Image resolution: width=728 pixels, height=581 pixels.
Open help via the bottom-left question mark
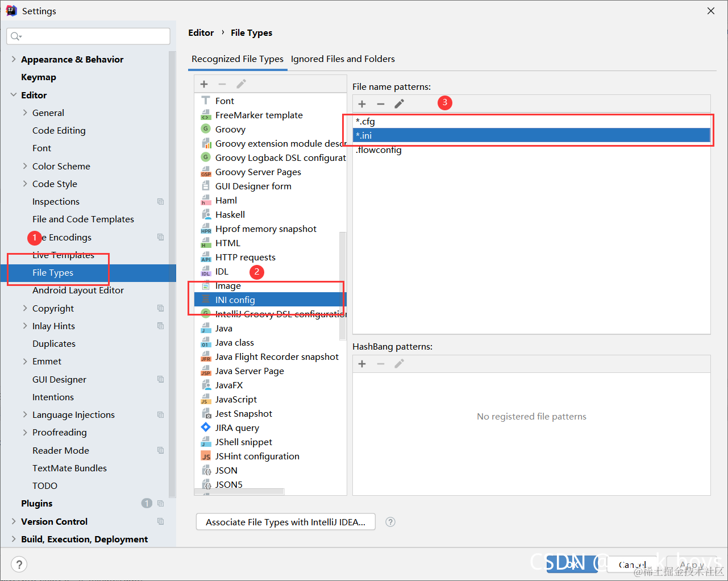pyautogui.click(x=19, y=565)
